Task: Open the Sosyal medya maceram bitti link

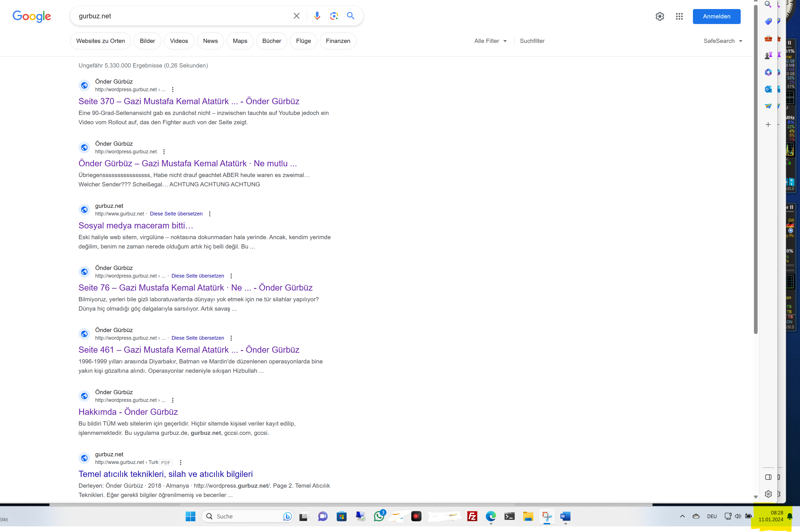Action: point(136,225)
